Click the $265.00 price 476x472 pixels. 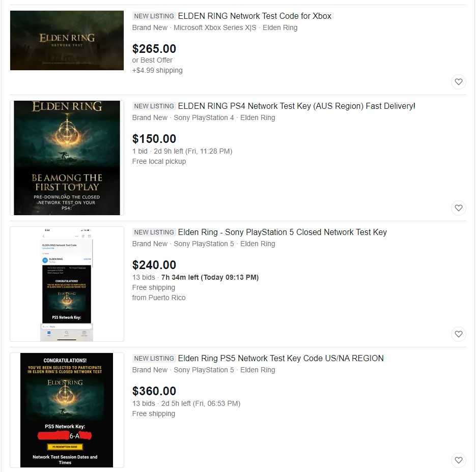[x=154, y=48]
